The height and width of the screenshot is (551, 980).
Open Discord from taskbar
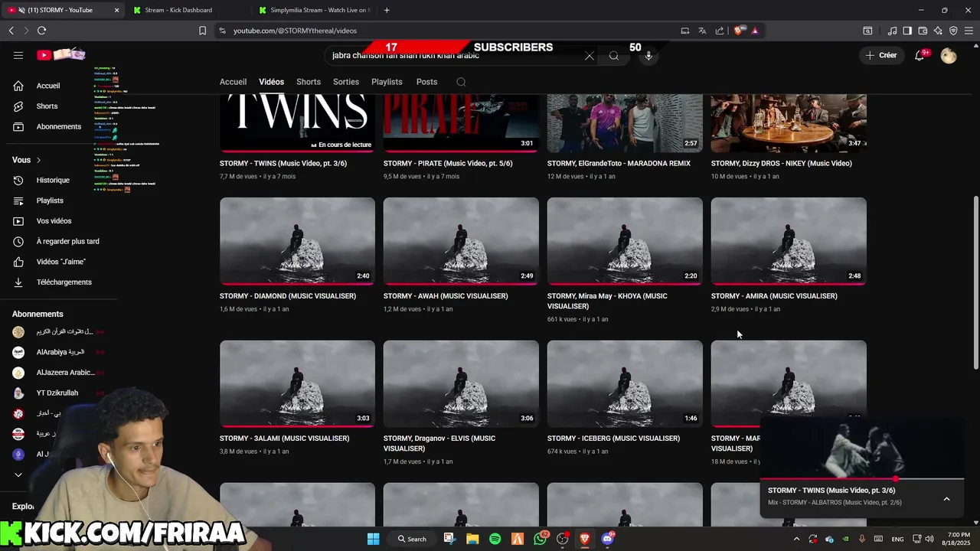(608, 539)
